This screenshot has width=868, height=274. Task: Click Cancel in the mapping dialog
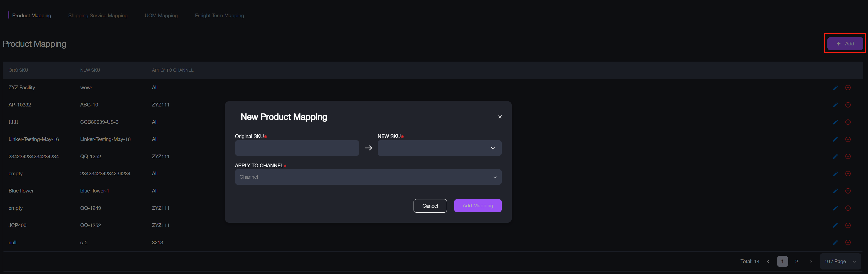(430, 206)
